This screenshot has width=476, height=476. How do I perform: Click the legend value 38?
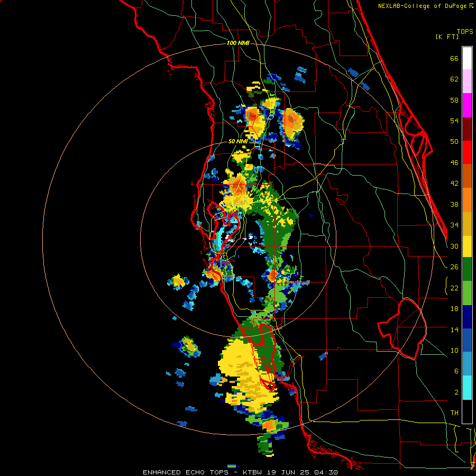click(x=454, y=205)
